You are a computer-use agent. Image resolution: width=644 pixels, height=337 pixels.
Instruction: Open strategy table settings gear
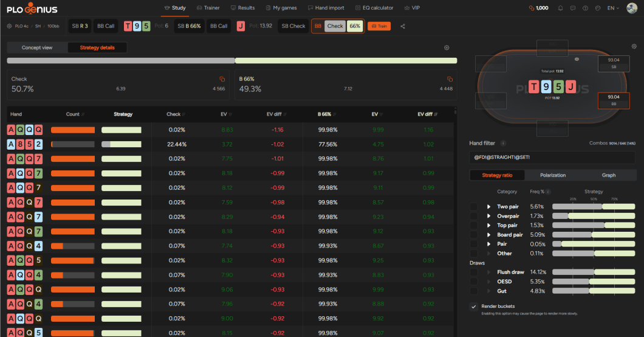click(447, 47)
